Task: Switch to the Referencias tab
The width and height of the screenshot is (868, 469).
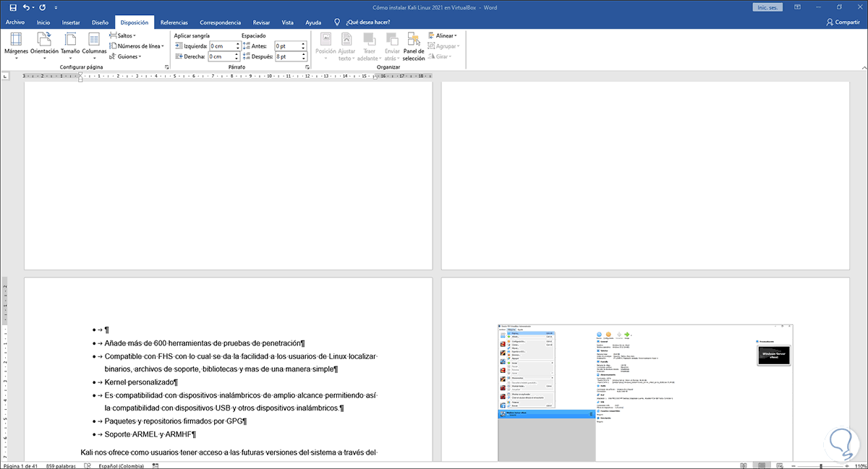Action: click(x=174, y=22)
